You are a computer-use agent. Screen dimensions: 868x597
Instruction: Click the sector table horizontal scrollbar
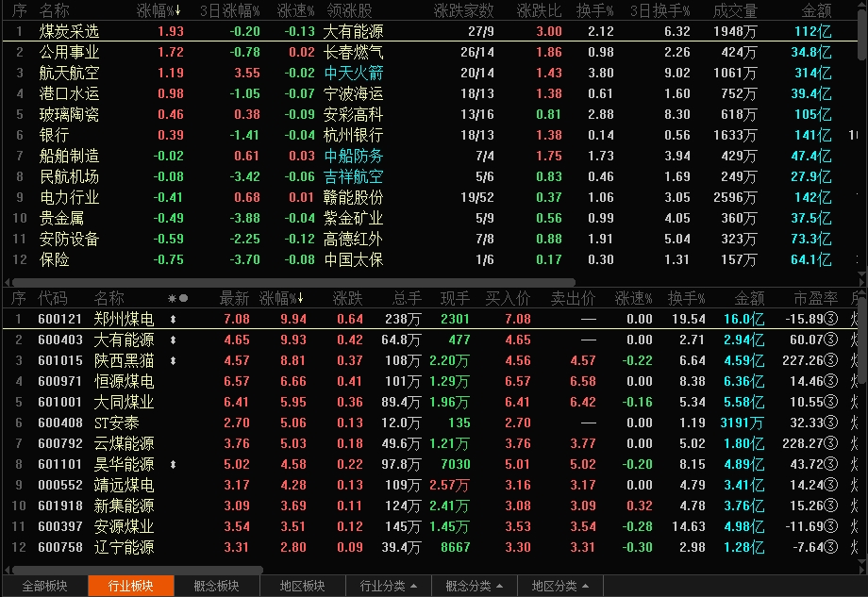coord(283,281)
